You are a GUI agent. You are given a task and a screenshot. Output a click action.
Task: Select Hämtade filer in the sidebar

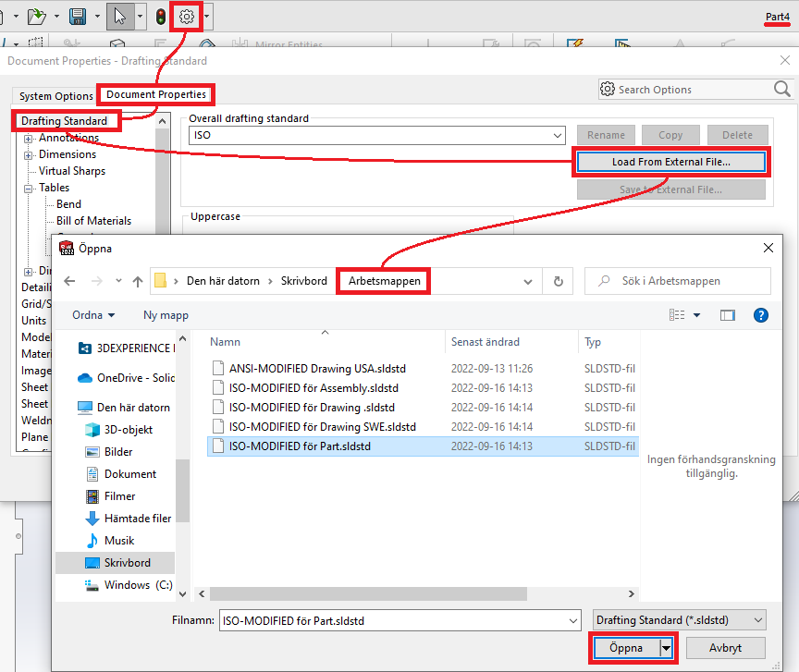tap(137, 519)
